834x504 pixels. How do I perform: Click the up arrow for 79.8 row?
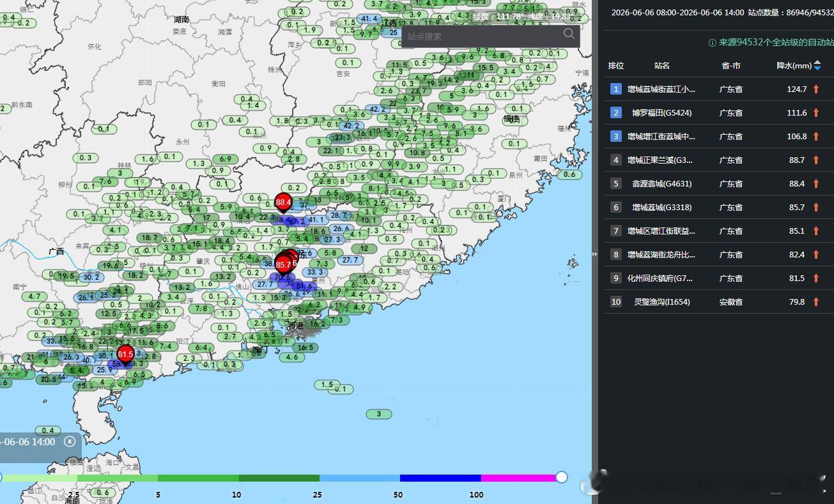tap(816, 302)
